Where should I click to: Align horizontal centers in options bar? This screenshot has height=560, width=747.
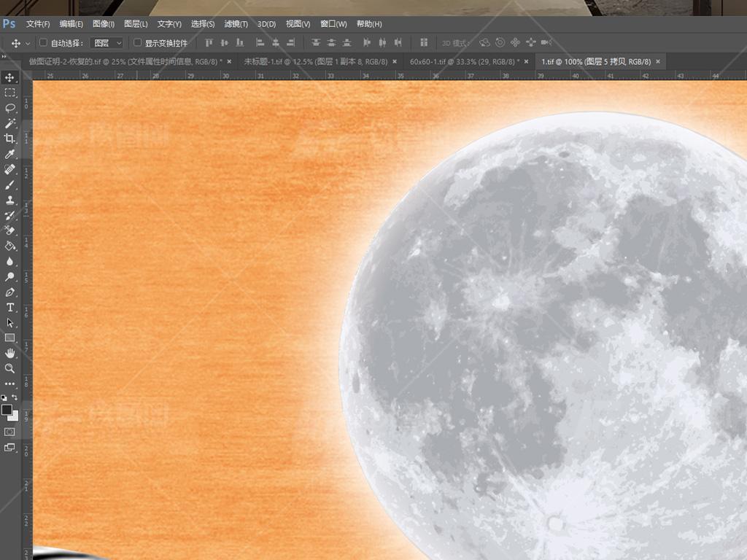[x=275, y=43]
